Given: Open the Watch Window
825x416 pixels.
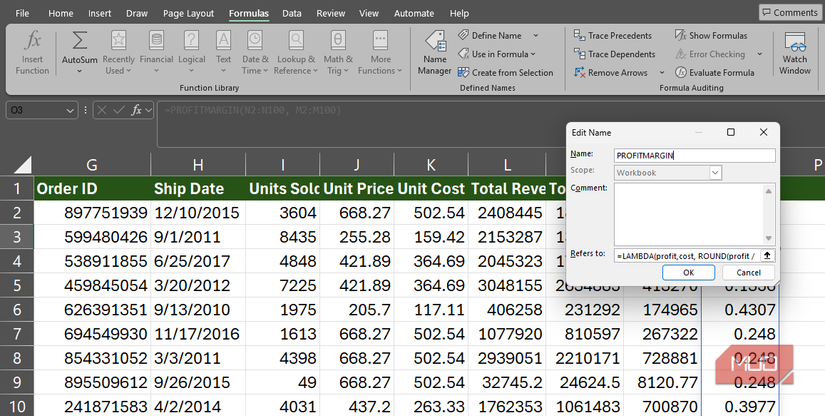Looking at the screenshot, I should [794, 53].
